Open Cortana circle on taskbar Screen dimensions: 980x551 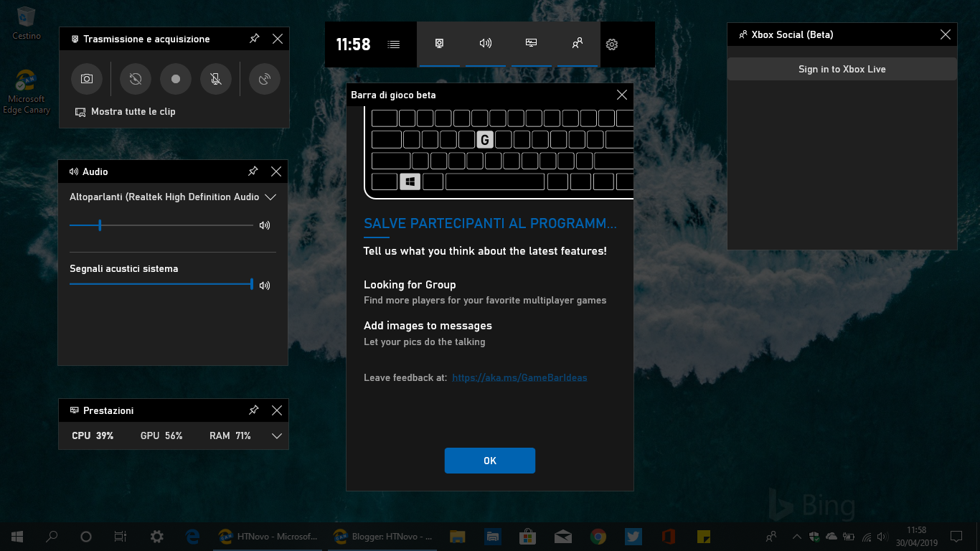pyautogui.click(x=86, y=537)
